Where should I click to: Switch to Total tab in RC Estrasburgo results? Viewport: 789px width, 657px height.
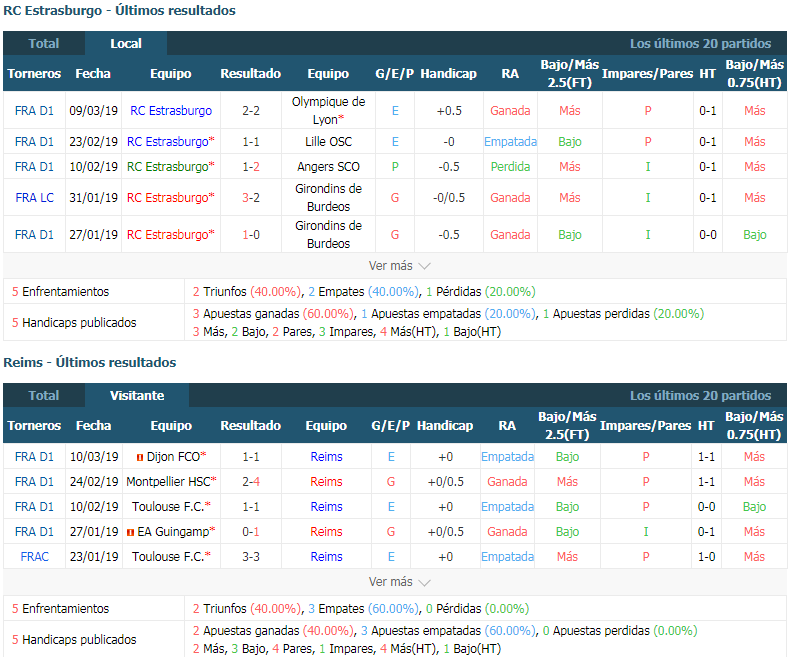point(44,44)
